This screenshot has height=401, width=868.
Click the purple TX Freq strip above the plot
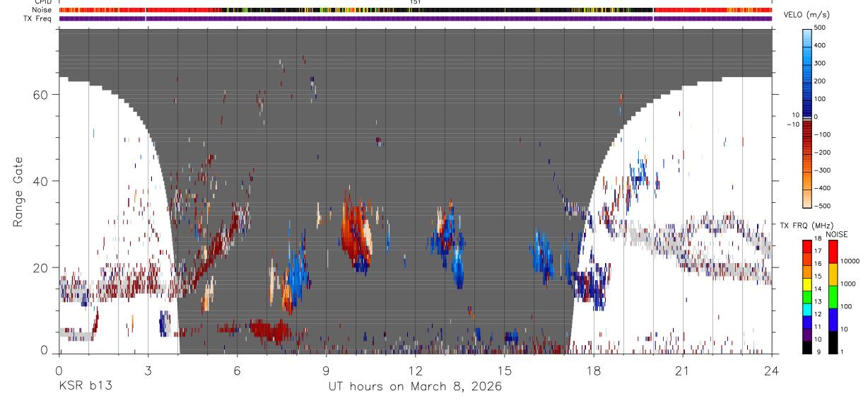[x=415, y=18]
